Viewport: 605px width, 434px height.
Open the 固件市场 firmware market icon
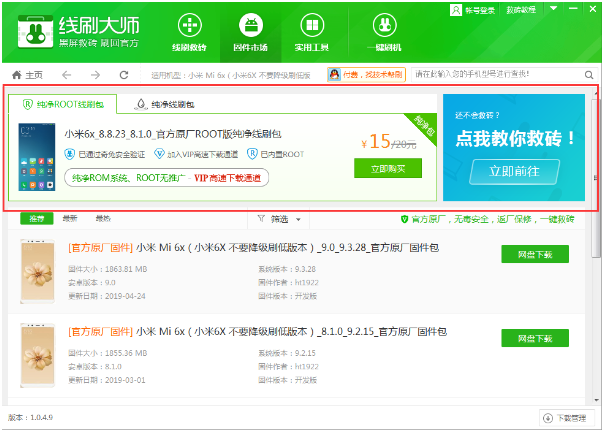[251, 25]
